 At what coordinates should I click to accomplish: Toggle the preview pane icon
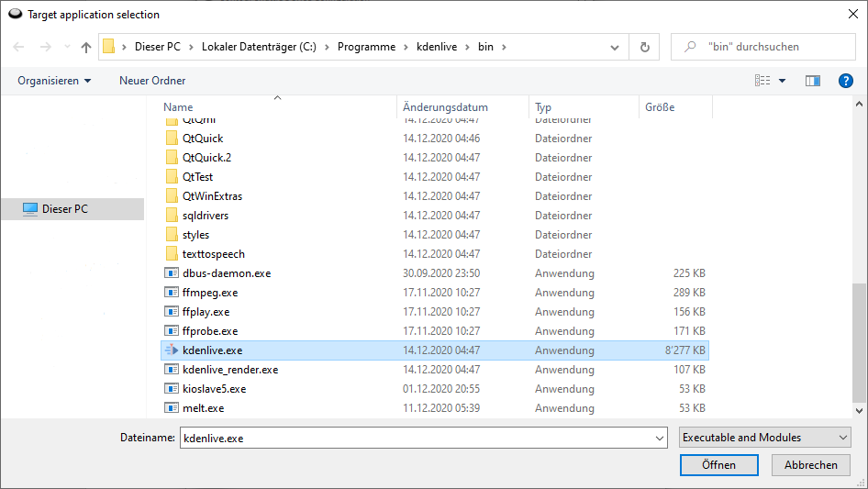pyautogui.click(x=813, y=81)
